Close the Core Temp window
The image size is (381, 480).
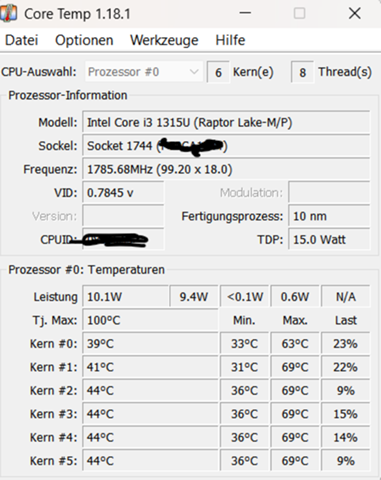354,13
